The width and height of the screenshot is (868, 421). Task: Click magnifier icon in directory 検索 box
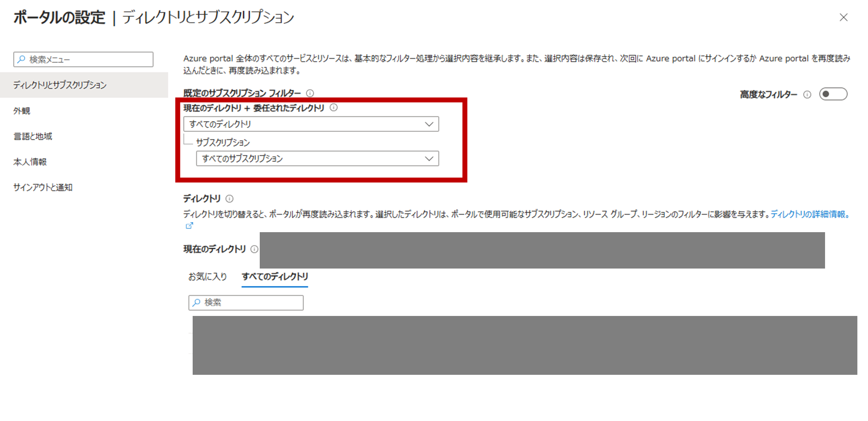coord(196,302)
